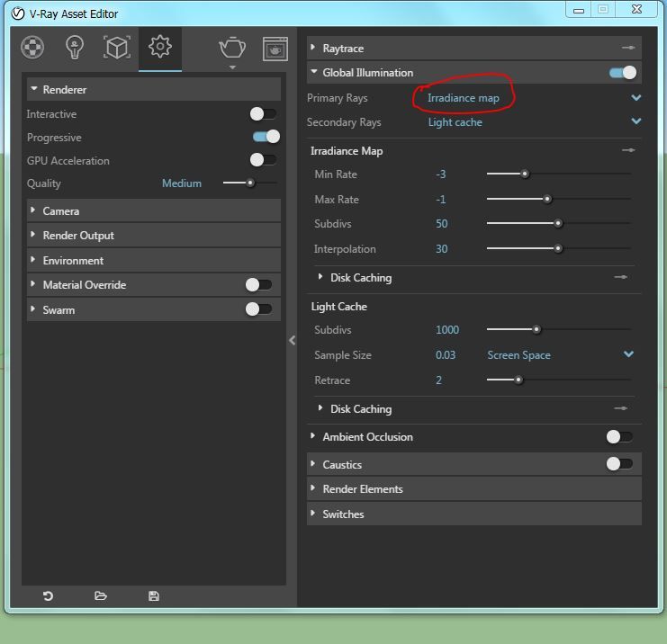Click the Light Cache Subdivs slider handle

coord(536,329)
